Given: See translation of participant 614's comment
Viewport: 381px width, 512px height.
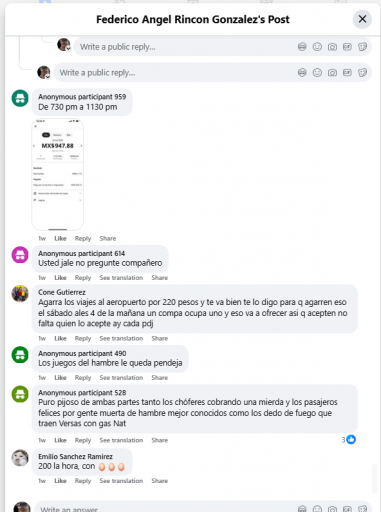Looking at the screenshot, I should pyautogui.click(x=121, y=278).
